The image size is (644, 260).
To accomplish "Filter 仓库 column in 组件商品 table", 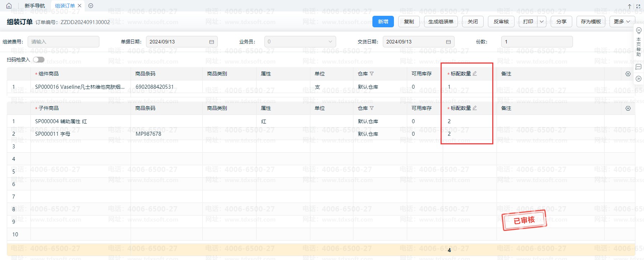I will click(372, 74).
